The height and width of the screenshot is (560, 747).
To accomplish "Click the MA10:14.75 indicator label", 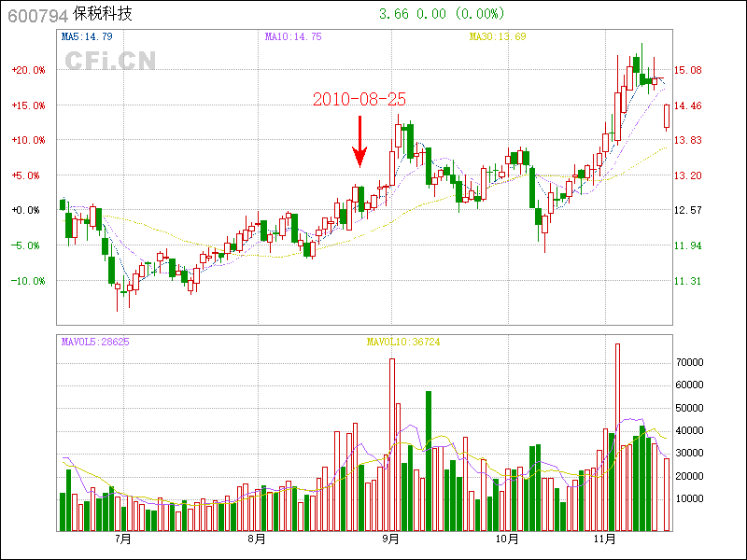I will coord(293,37).
